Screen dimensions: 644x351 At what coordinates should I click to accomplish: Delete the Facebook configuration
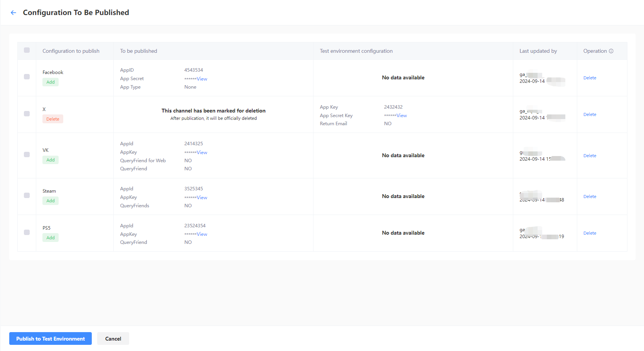click(590, 77)
